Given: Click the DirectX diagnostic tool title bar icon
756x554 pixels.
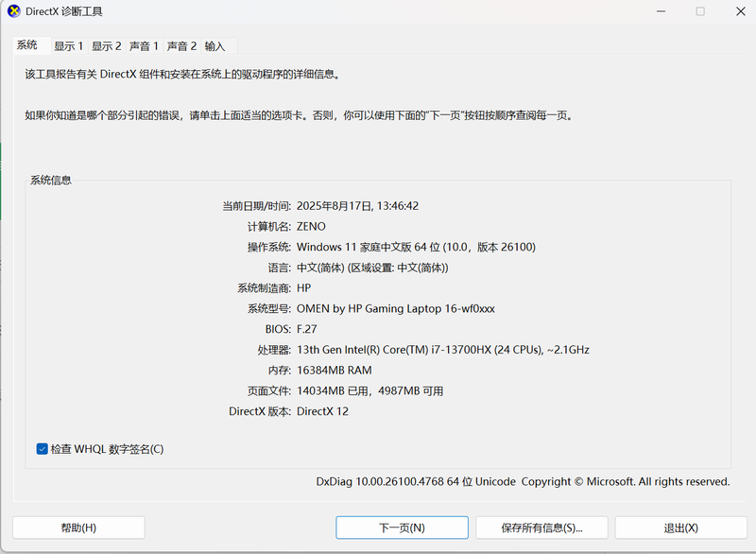Looking at the screenshot, I should pos(12,11).
